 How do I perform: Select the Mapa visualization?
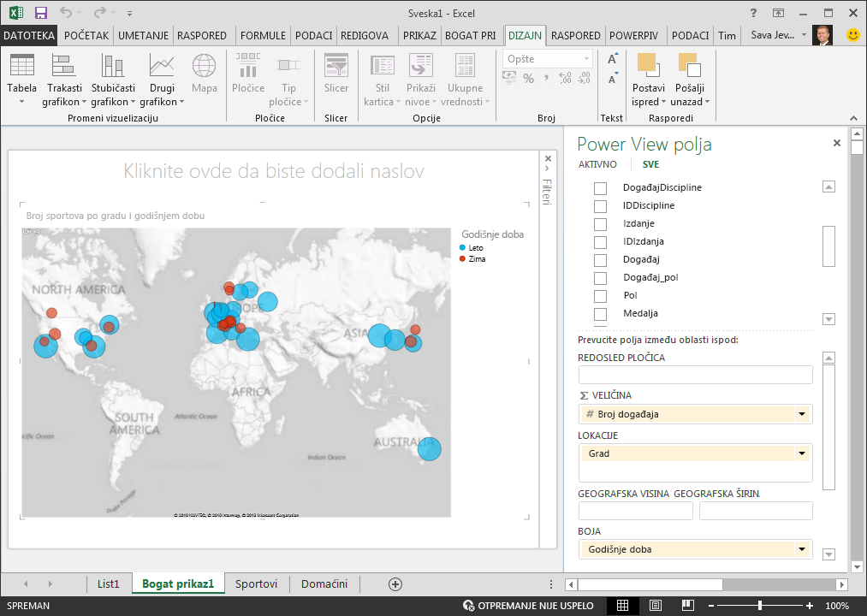click(204, 73)
